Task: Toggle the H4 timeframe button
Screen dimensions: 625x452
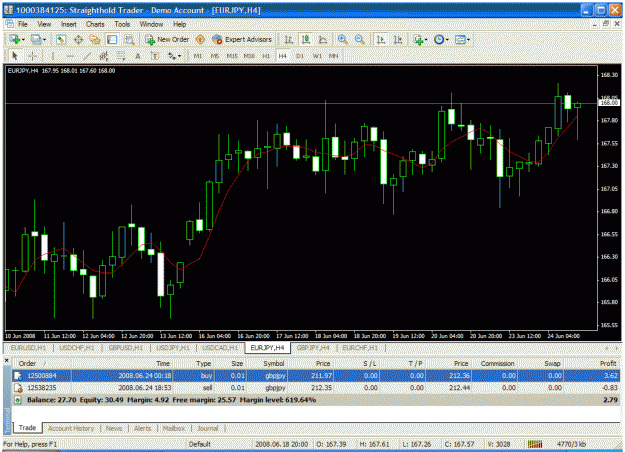Action: [283, 56]
